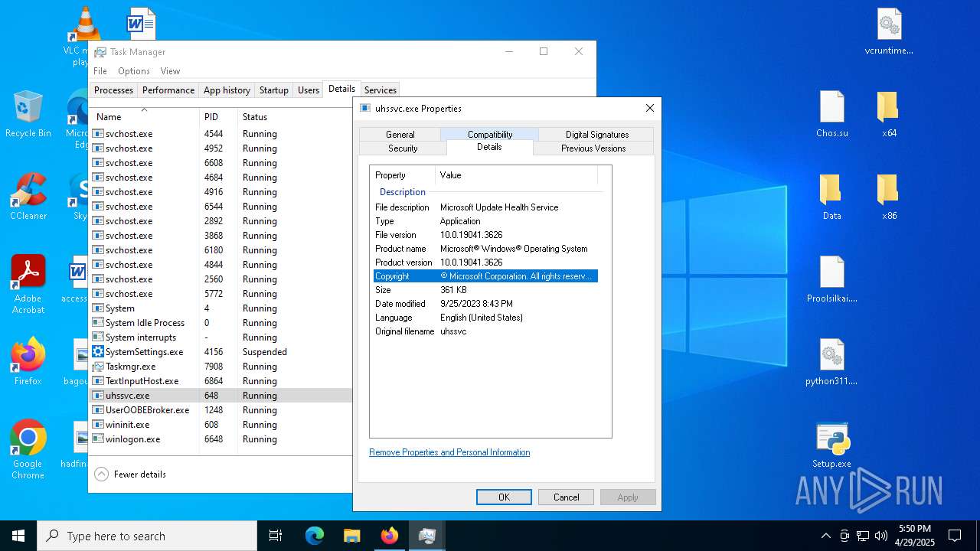Open the volume control in tray

point(881,536)
